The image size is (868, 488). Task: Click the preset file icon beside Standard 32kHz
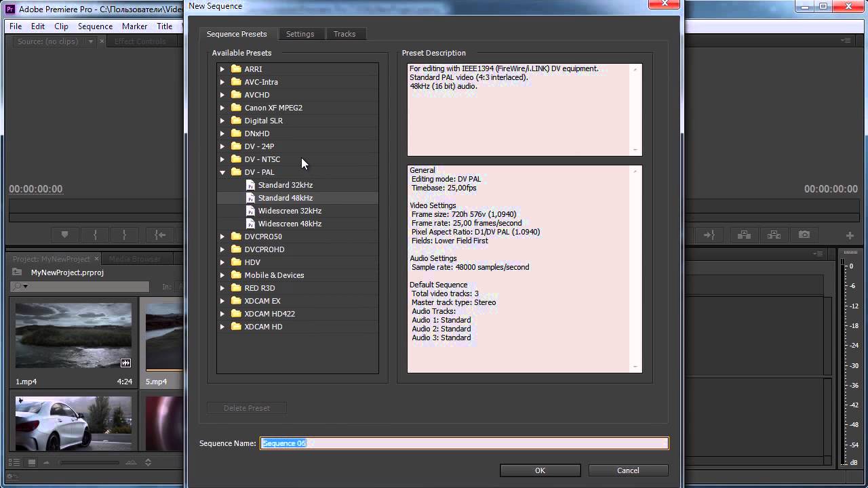pyautogui.click(x=250, y=185)
